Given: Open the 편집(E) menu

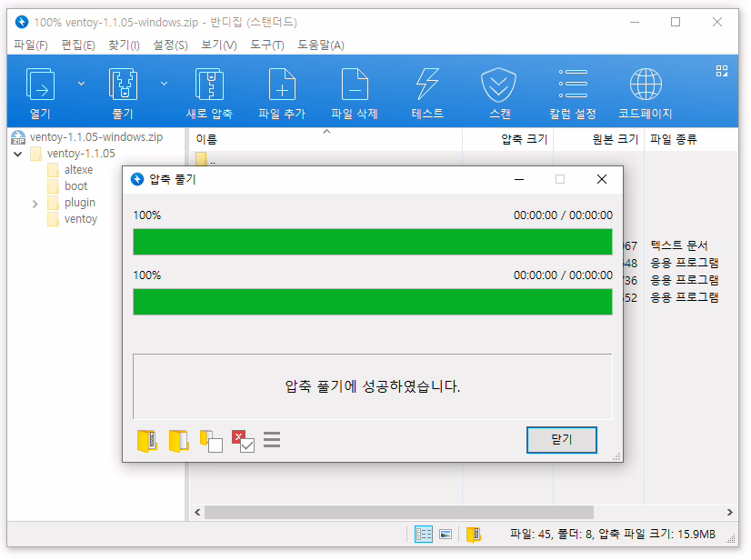Looking at the screenshot, I should pos(78,45).
